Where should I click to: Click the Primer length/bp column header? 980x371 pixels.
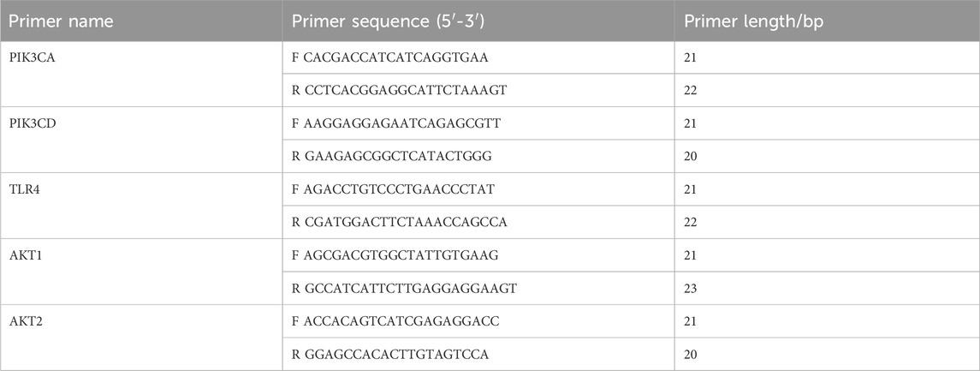pos(754,21)
